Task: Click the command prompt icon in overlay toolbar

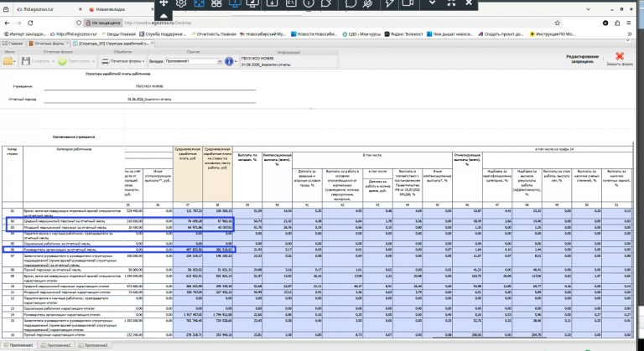Action: 291,3
